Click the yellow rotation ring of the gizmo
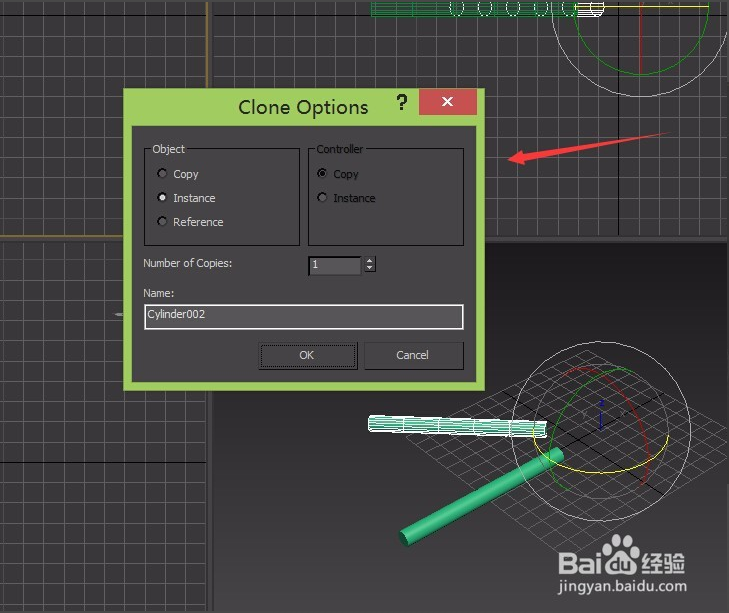Screen dimensions: 729x613 click(602, 471)
